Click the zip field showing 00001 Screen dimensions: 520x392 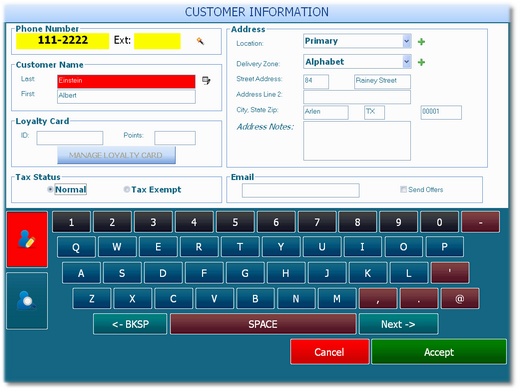pyautogui.click(x=441, y=112)
